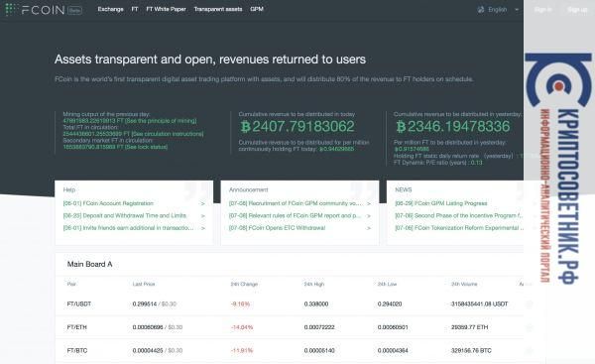Click the -11.91% change value

pyautogui.click(x=242, y=350)
